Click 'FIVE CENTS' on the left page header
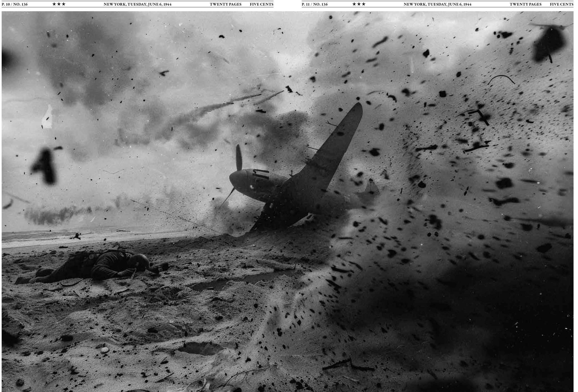 [261, 4]
